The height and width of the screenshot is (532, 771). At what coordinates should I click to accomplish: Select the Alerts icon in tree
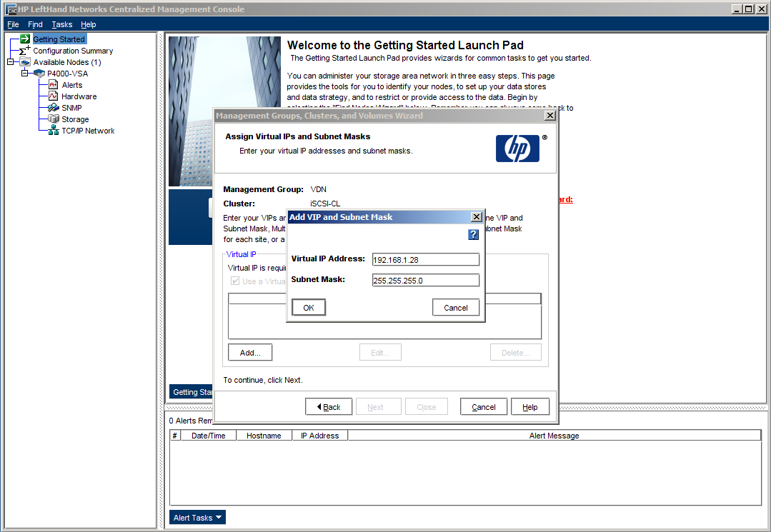coord(53,85)
